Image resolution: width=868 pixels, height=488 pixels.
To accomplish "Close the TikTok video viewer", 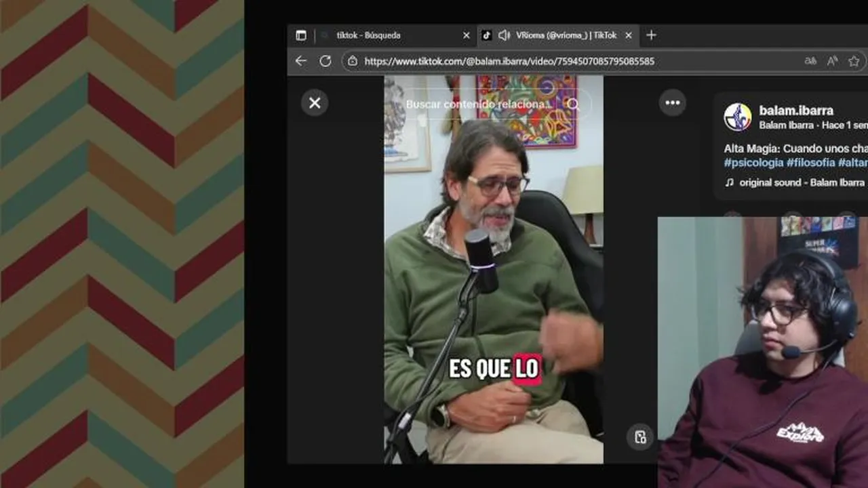I will pos(315,103).
